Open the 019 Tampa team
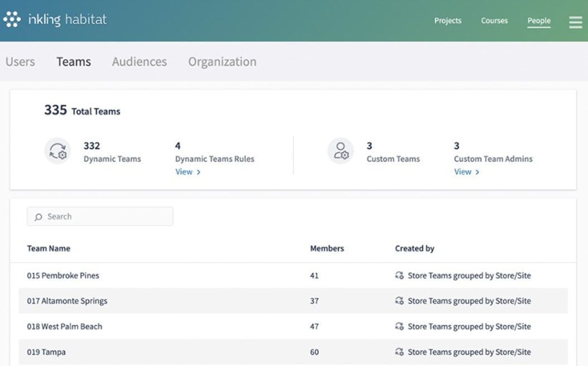The height and width of the screenshot is (366, 588). [x=46, y=352]
